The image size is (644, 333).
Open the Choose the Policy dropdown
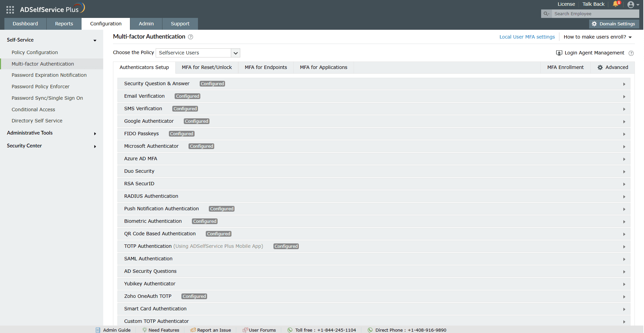click(x=198, y=53)
